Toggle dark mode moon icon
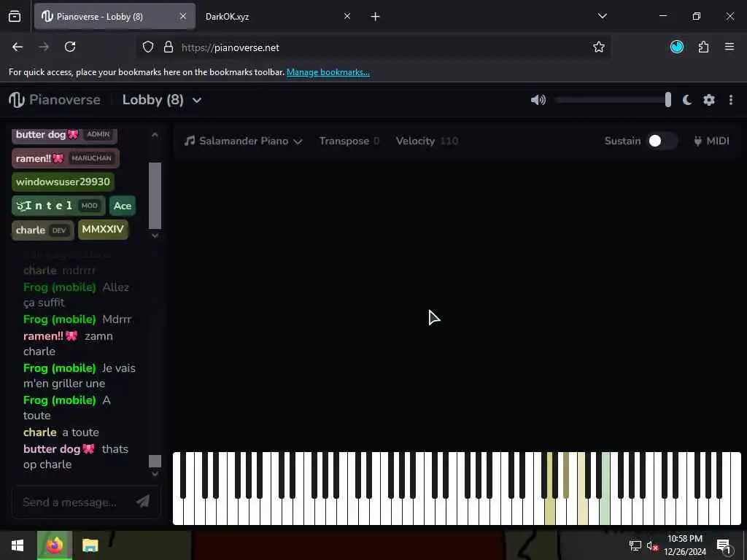 coord(687,100)
